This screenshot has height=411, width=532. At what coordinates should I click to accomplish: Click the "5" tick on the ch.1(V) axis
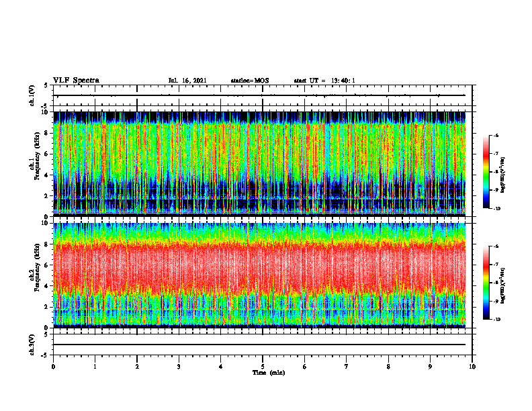pyautogui.click(x=47, y=86)
